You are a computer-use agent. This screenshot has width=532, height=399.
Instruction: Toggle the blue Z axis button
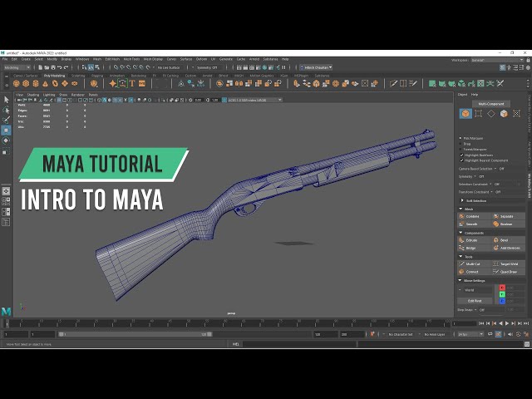502,301
